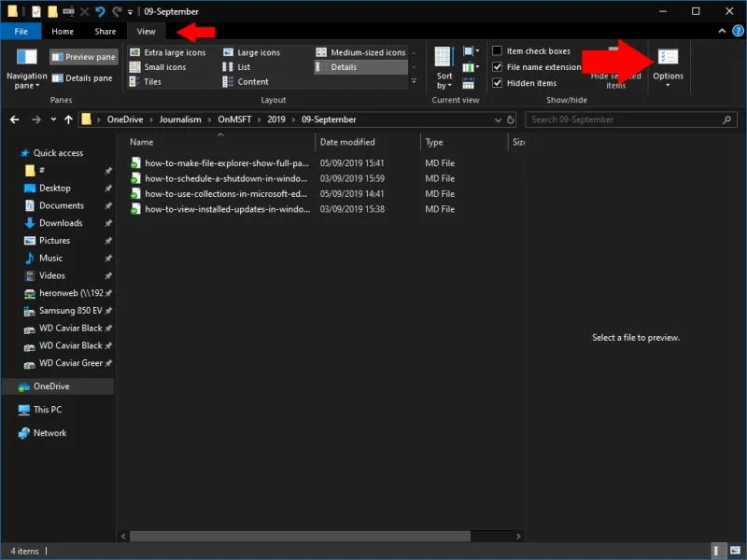Viewport: 747px width, 560px height.
Task: Open the Add columns dropdown icon
Action: pyautogui.click(x=471, y=67)
